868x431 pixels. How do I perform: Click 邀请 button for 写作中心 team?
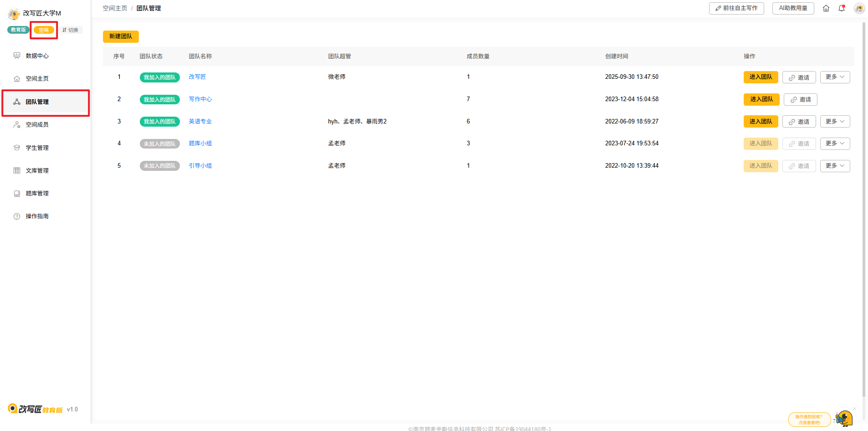[800, 99]
